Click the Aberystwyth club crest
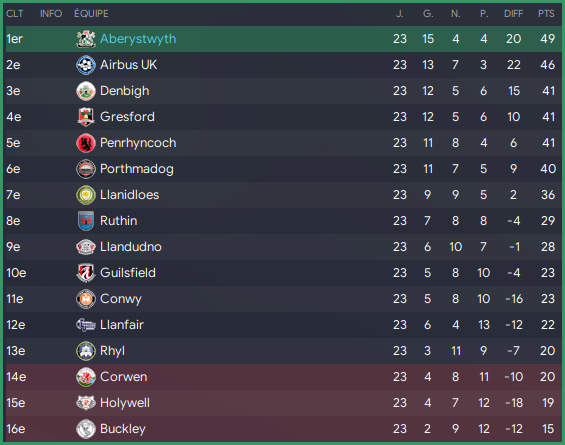The image size is (565, 445). (86, 39)
